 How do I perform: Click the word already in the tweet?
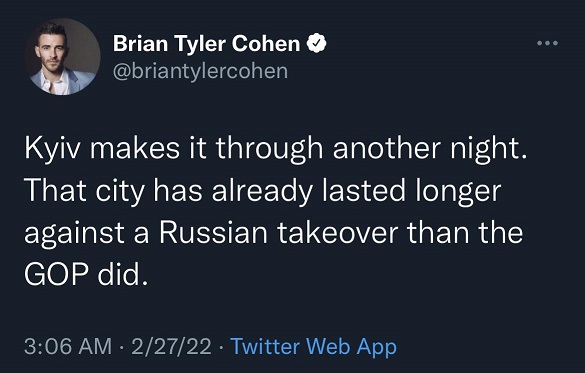[x=262, y=192]
